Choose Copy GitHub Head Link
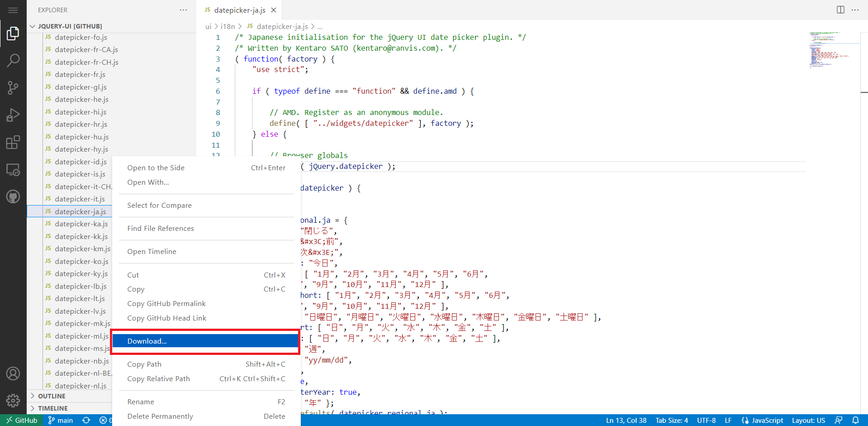This screenshot has width=868, height=426. (x=206, y=318)
